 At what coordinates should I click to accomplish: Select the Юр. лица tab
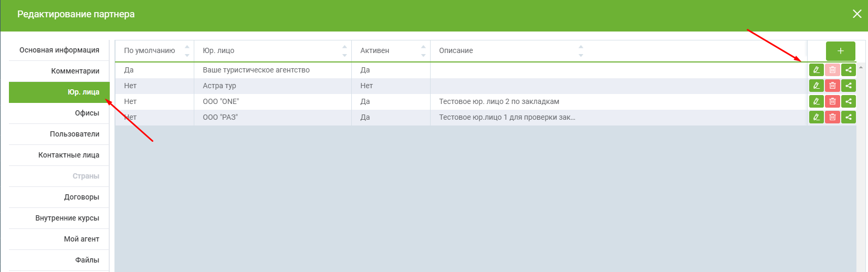[x=59, y=92]
